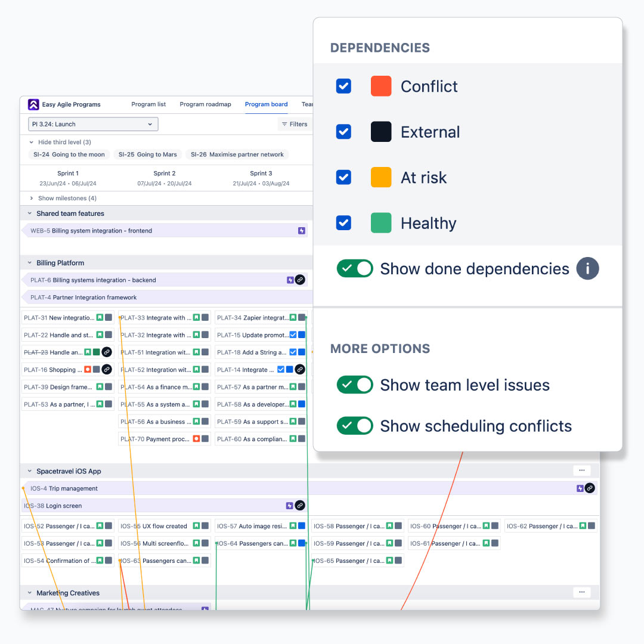Select SI-26 Maximise partner network chip
The width and height of the screenshot is (644, 644).
click(x=237, y=154)
